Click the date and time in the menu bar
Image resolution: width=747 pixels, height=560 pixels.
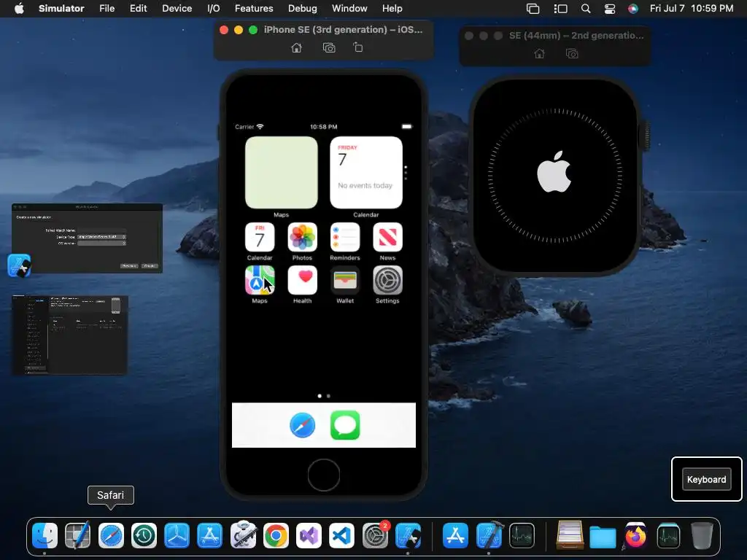point(692,9)
